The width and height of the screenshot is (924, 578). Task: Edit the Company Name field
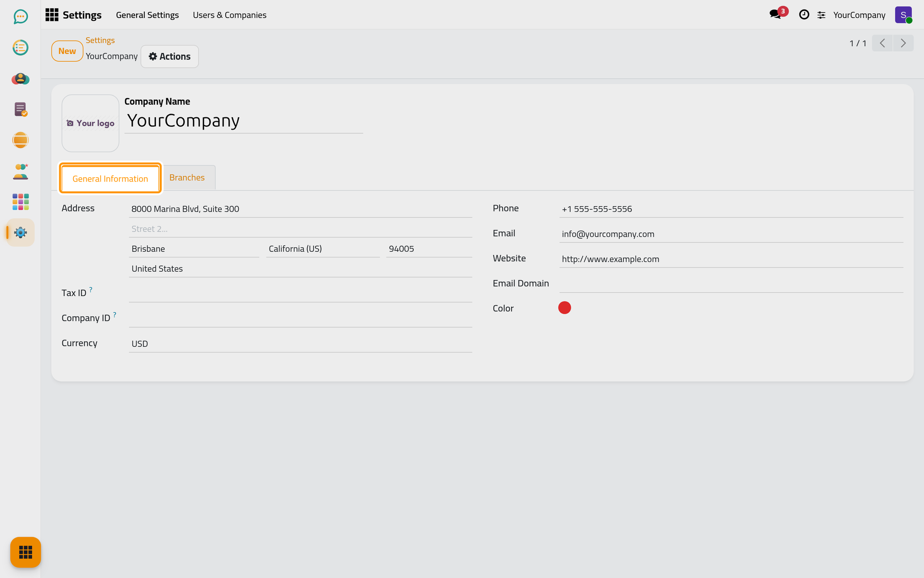[244, 121]
